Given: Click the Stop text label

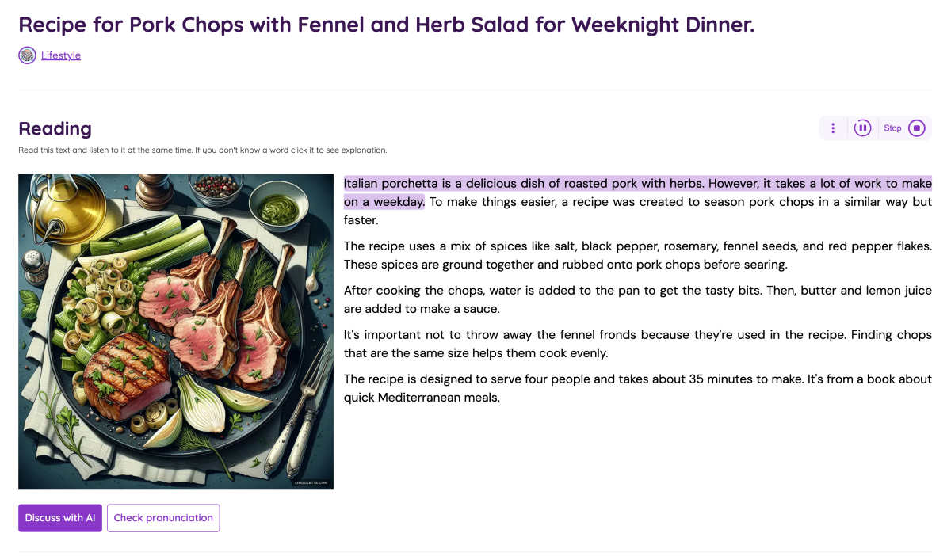Looking at the screenshot, I should pyautogui.click(x=892, y=128).
